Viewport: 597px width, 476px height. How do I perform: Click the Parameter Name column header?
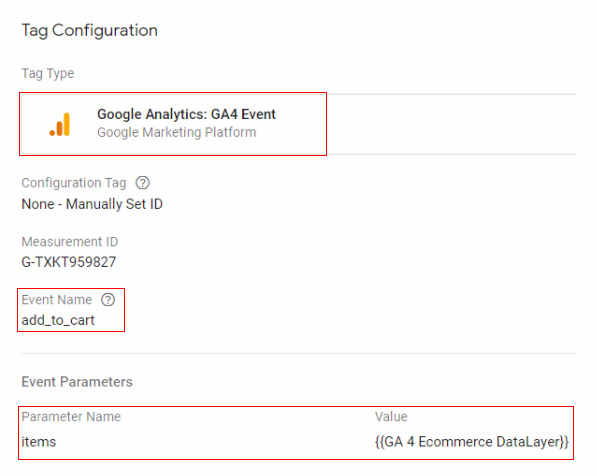coord(71,417)
